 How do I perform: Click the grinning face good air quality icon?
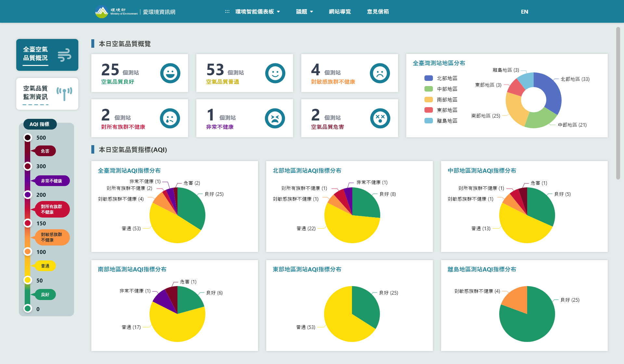(x=170, y=73)
